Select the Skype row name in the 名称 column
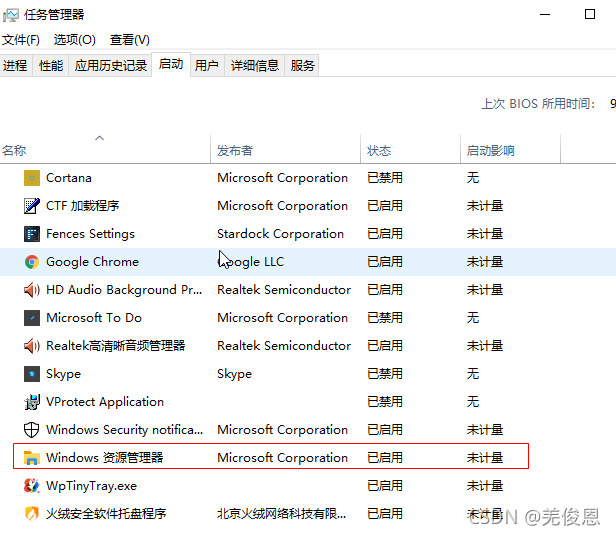The width and height of the screenshot is (616, 535). (63, 374)
